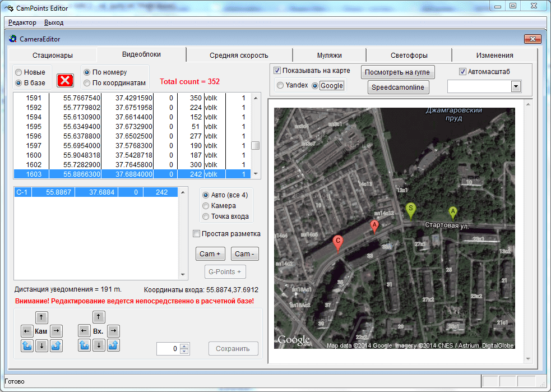Move entry point down with Вх. down arrow

tap(99, 345)
